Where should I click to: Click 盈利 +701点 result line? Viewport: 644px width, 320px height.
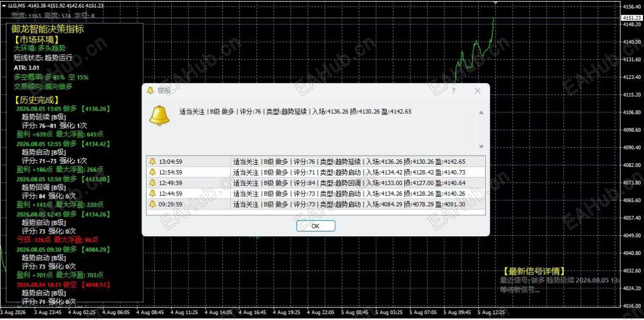pos(60,275)
